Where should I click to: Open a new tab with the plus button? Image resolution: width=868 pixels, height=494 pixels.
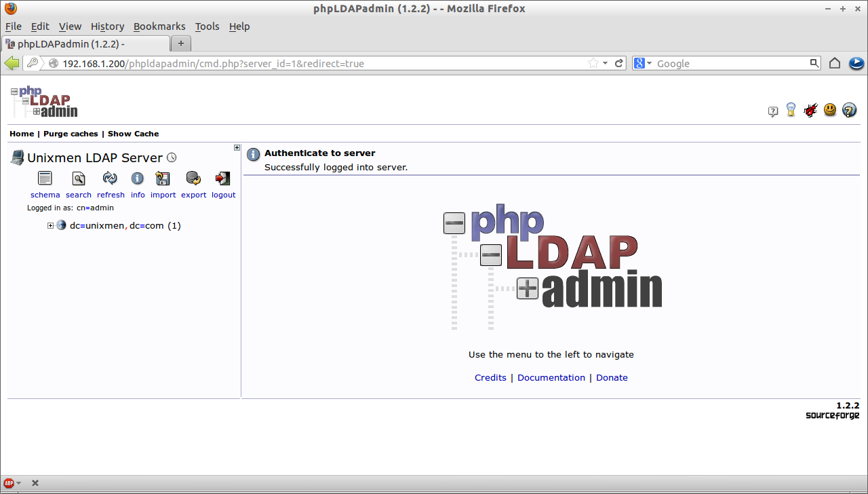tap(181, 43)
